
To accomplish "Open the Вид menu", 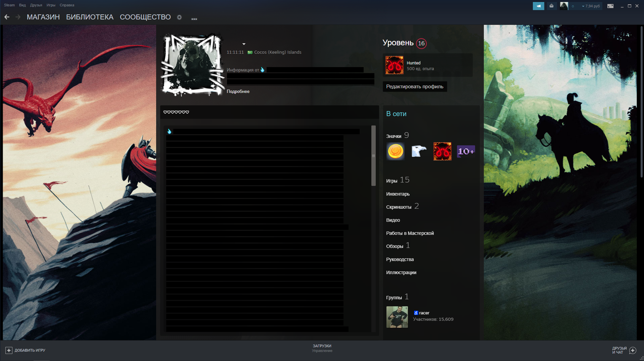I will [22, 5].
